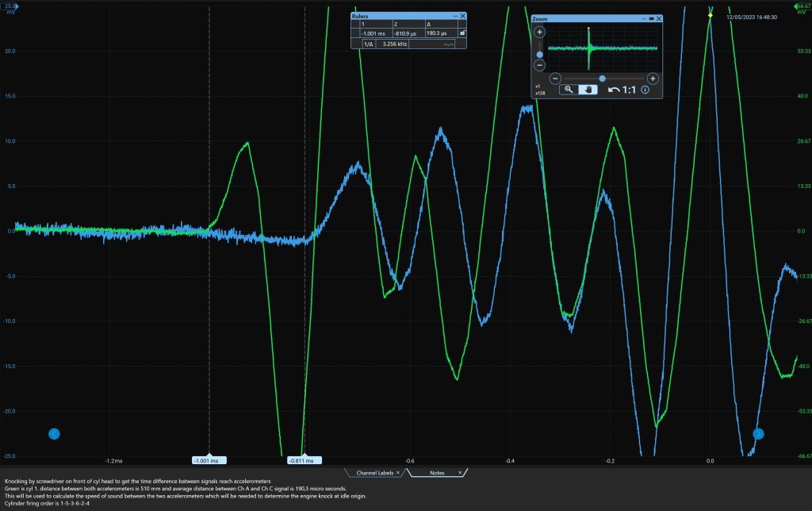Click the yellow trigger diamond marker
The image size is (812, 511).
click(710, 16)
